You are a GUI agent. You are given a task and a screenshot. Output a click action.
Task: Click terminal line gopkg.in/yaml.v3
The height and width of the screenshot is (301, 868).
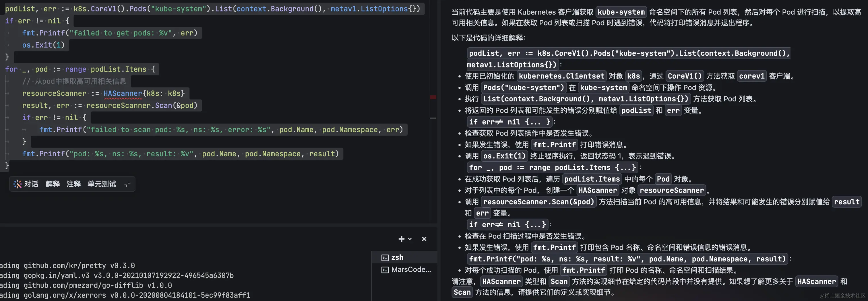pos(117,275)
